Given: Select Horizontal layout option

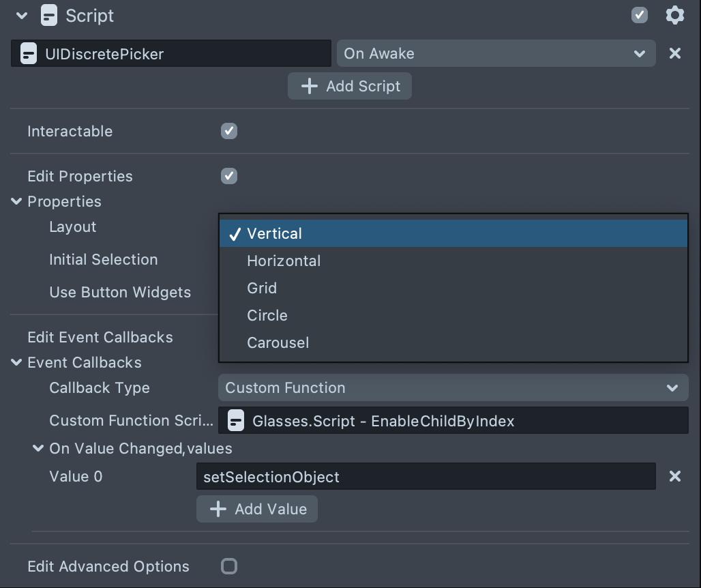Looking at the screenshot, I should 284,261.
